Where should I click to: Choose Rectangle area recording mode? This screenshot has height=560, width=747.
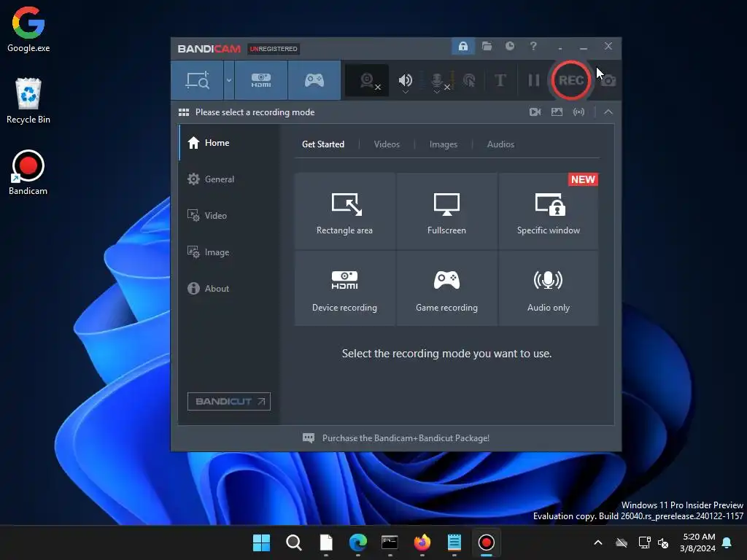345,211
